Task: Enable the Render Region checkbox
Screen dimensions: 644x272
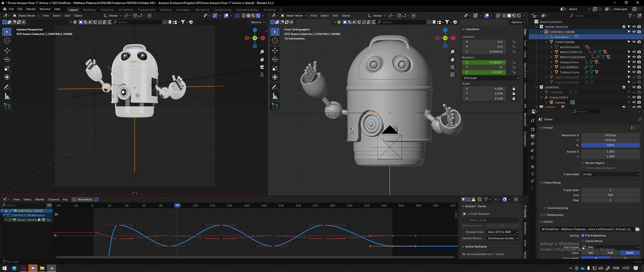Action: point(583,163)
